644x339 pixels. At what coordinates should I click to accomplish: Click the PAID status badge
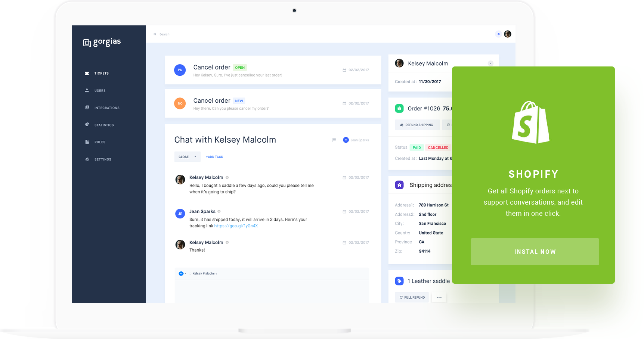[x=417, y=147]
